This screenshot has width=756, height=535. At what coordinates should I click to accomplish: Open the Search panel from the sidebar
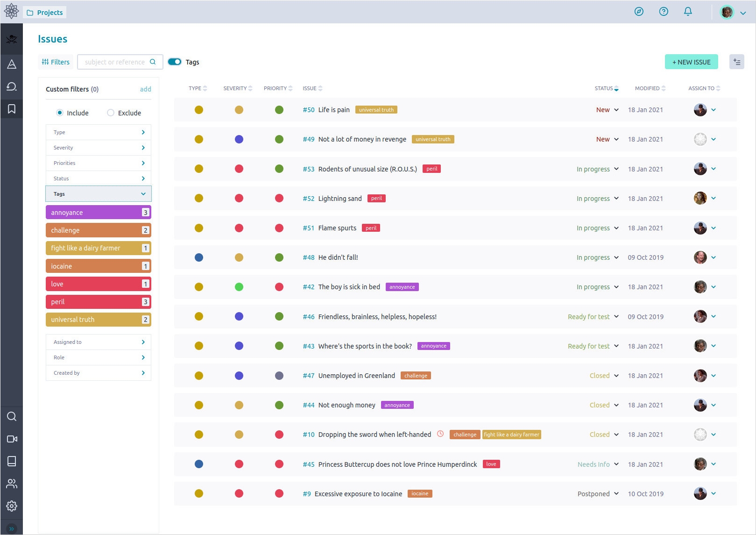tap(12, 416)
